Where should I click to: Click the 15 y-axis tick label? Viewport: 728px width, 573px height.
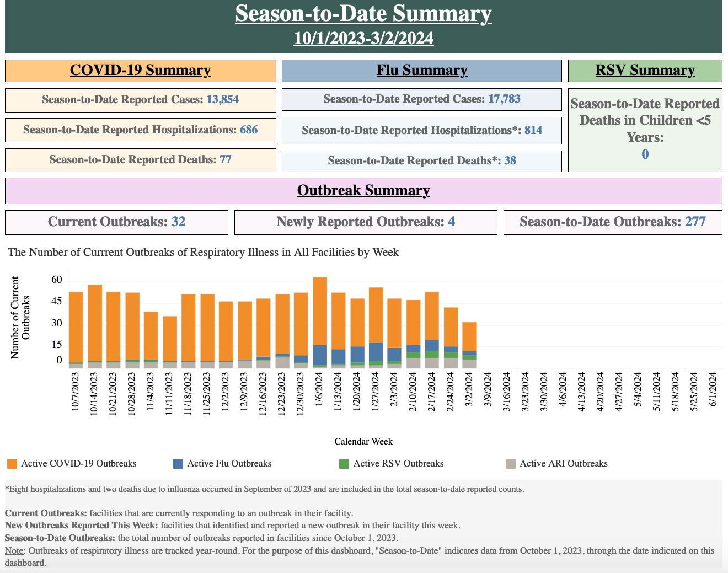57,345
